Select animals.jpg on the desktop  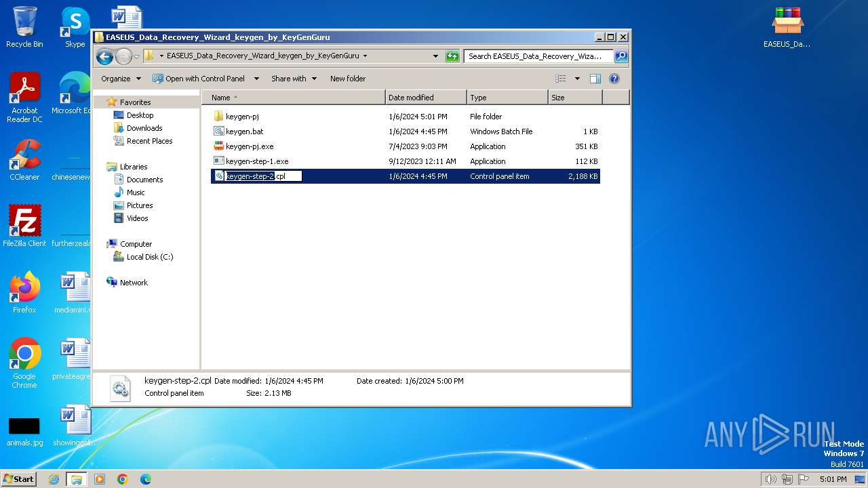tap(24, 432)
